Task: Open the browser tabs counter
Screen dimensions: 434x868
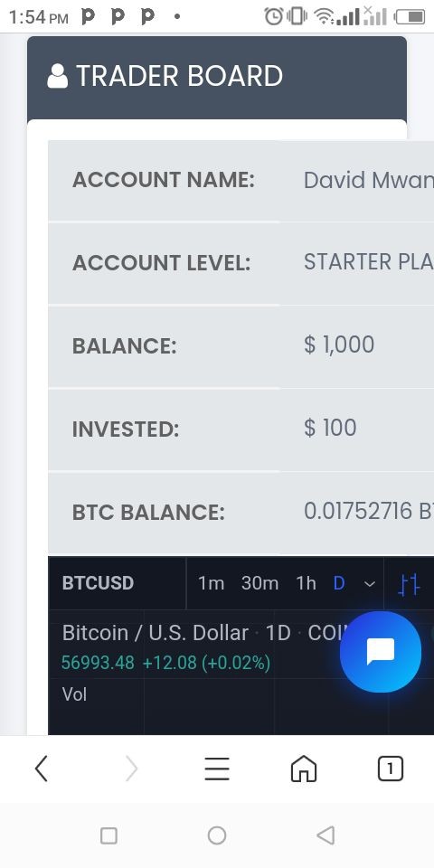Action: 391,769
